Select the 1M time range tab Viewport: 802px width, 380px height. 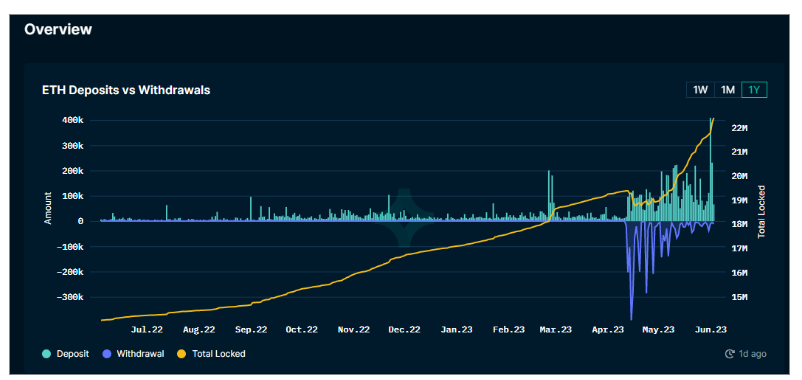[x=727, y=90]
